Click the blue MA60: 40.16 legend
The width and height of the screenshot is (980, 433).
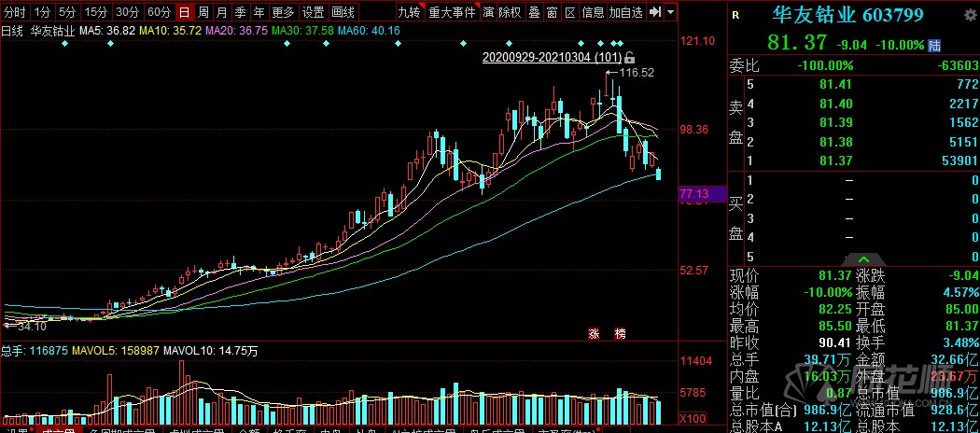tap(370, 30)
